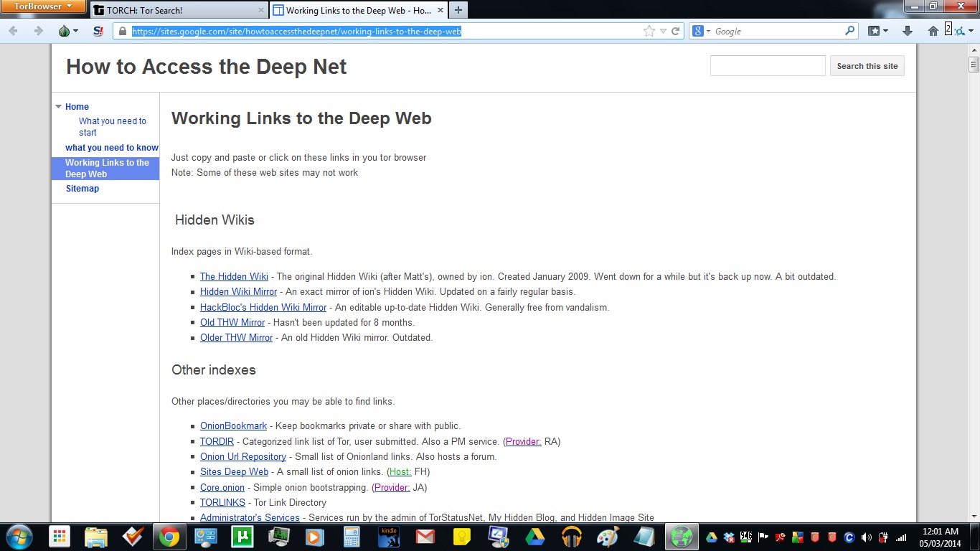This screenshot has height=551, width=980.
Task: Open the Tor Browser globe taskbar icon
Action: coord(682,537)
